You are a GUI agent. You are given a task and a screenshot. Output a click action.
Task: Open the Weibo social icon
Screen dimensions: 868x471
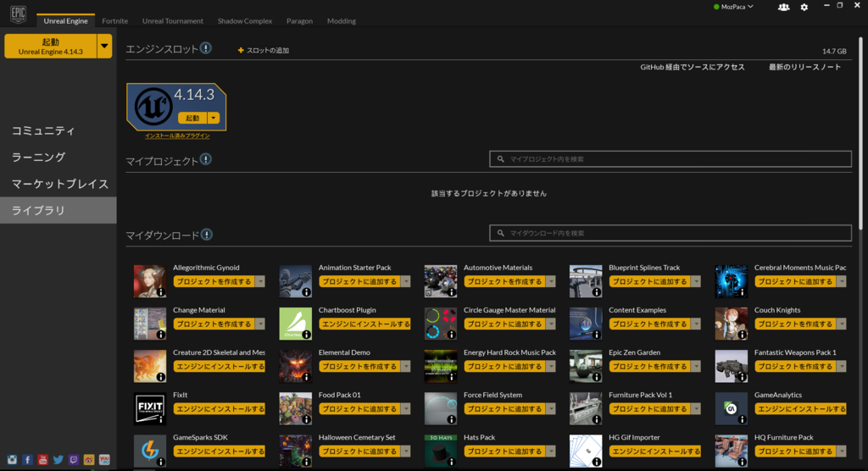88,460
